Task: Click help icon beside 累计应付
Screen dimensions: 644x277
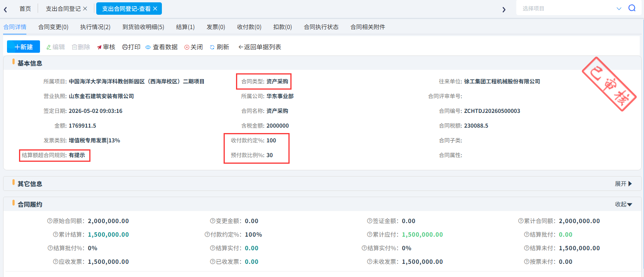Action: point(370,234)
